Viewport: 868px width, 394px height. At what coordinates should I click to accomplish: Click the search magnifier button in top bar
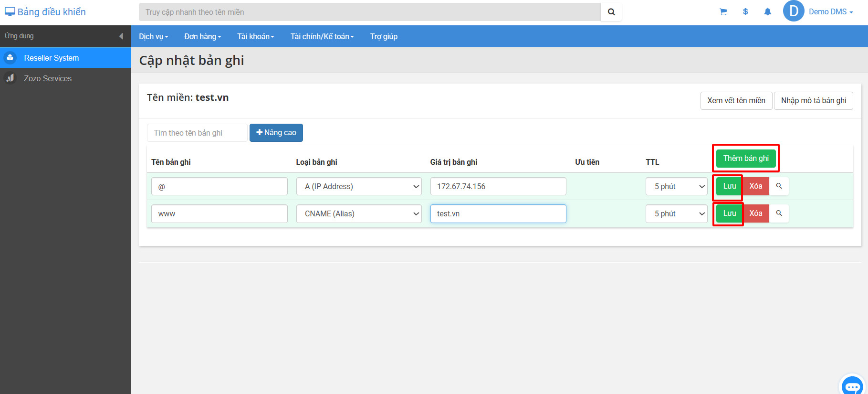tap(611, 12)
